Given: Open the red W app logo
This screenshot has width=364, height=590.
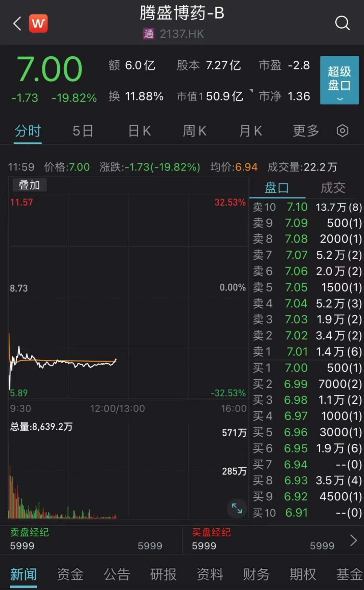Looking at the screenshot, I should [x=38, y=24].
